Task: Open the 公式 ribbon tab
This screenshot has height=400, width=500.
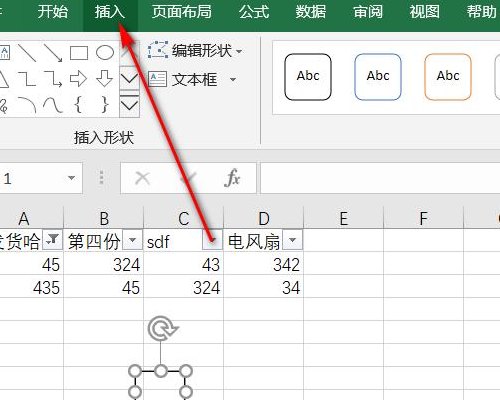Action: pyautogui.click(x=254, y=12)
